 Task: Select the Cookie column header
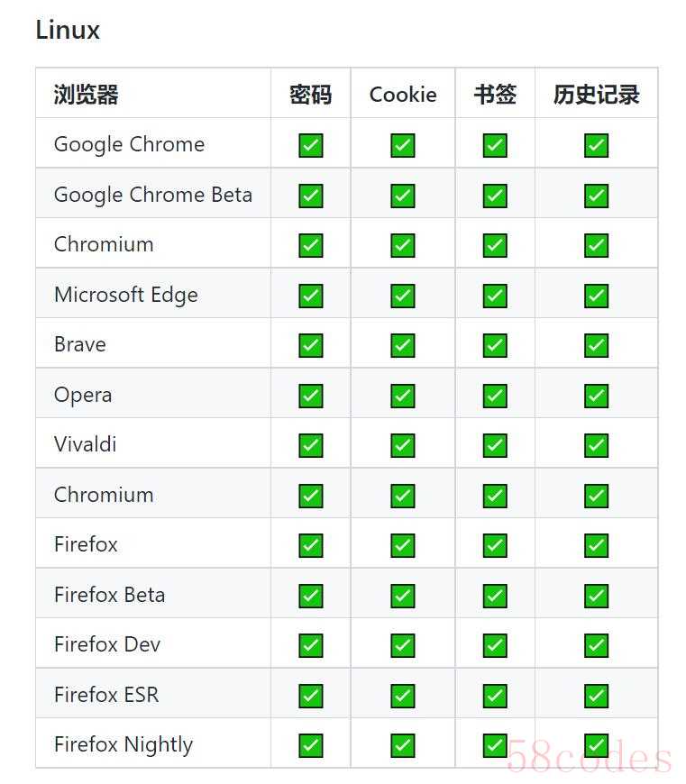(x=403, y=95)
